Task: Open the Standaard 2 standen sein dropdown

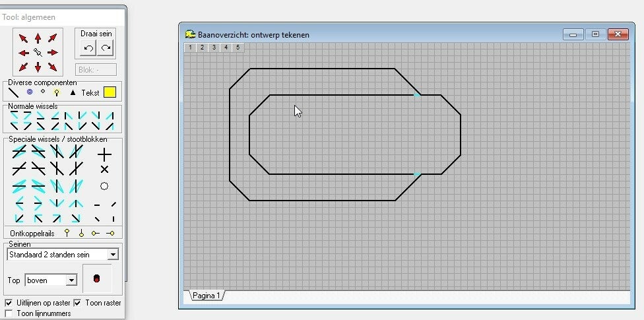Action: pos(113,255)
